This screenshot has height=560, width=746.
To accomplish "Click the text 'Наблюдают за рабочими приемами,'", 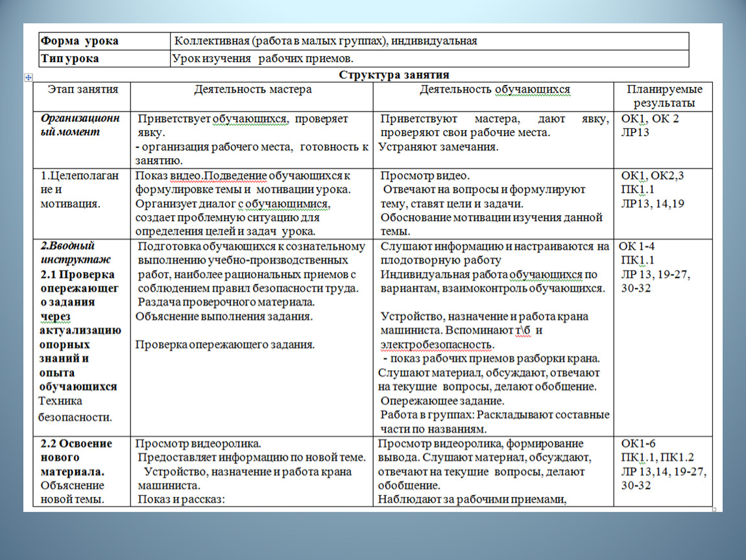I will pyautogui.click(x=472, y=500).
